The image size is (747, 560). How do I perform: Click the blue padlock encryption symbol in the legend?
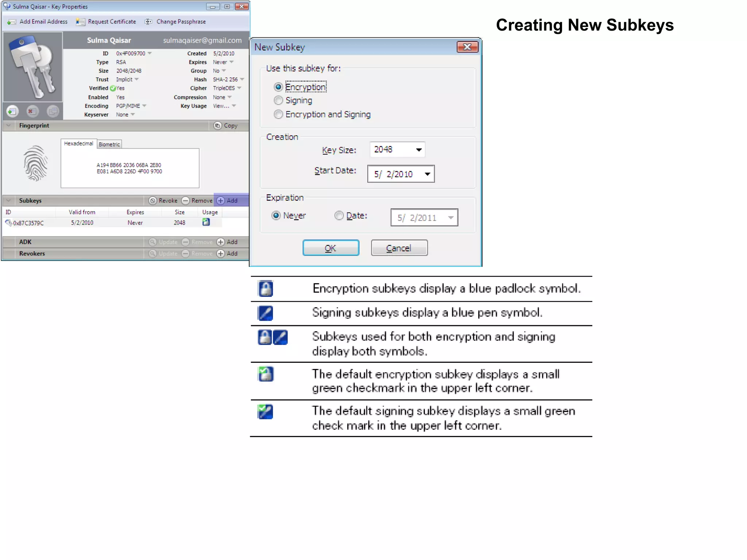266,288
